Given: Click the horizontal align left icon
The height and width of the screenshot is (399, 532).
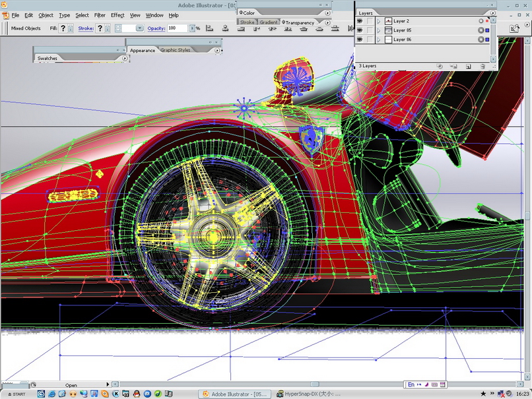Looking at the screenshot, I should pyautogui.click(x=210, y=28).
